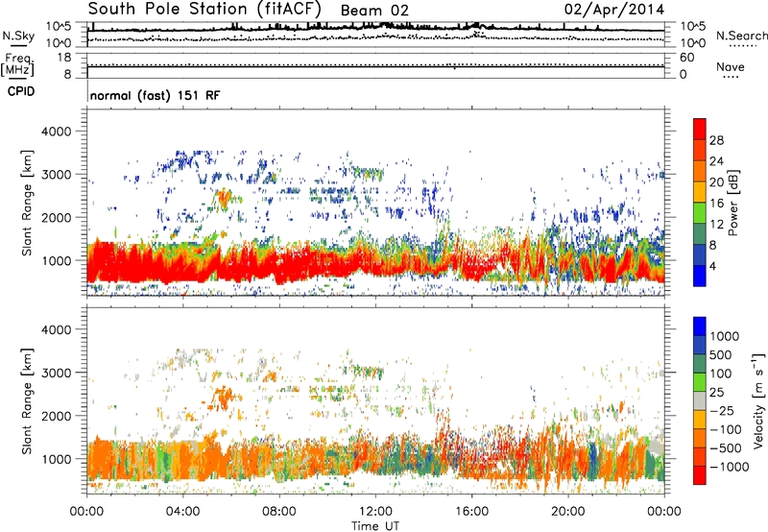Click the '-1000' velocity colorbar tick
This screenshot has height=532, width=768.
[x=729, y=467]
